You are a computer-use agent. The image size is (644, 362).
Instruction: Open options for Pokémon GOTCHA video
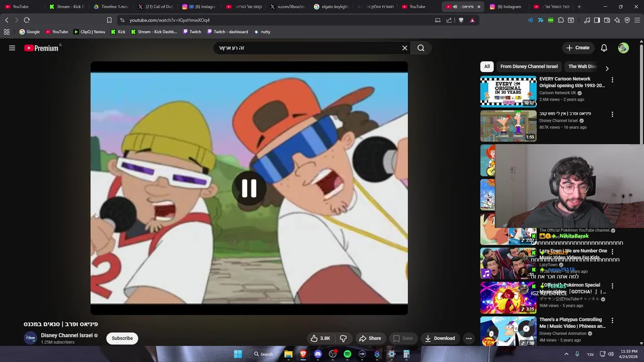[612, 286]
